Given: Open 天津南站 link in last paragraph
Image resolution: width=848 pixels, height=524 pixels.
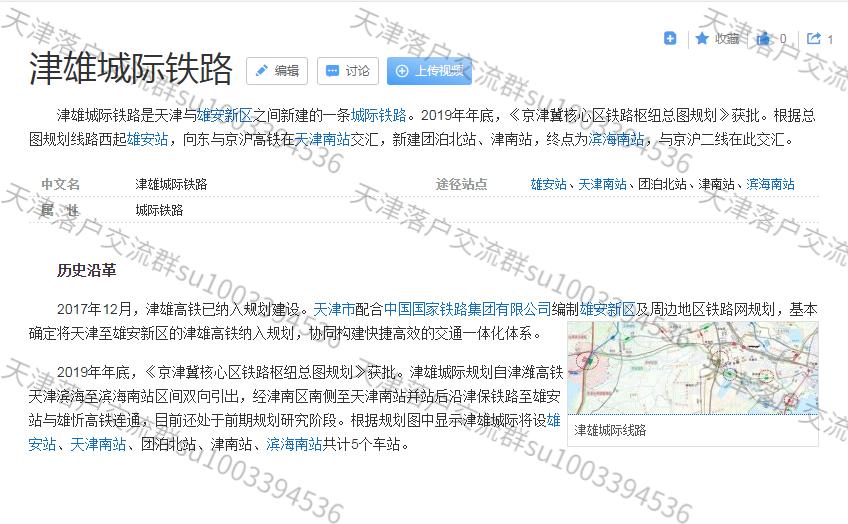Looking at the screenshot, I should [x=98, y=445].
